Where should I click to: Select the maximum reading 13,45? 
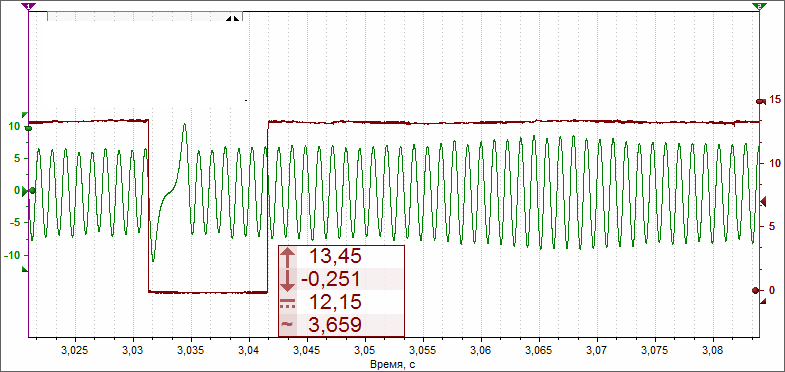click(x=335, y=256)
